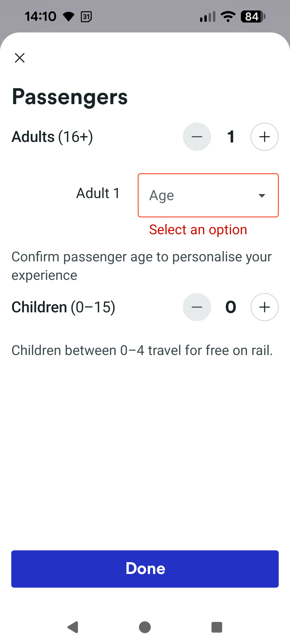
Task: Increase the Adults (16+) count
Action: coord(264,137)
